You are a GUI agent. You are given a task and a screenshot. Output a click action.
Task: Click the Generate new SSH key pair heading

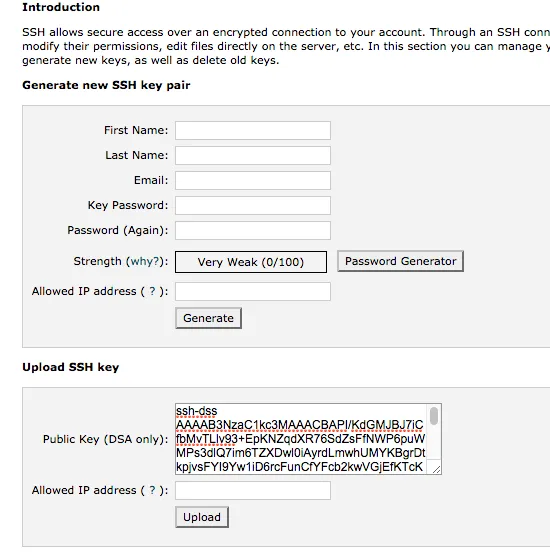click(106, 85)
